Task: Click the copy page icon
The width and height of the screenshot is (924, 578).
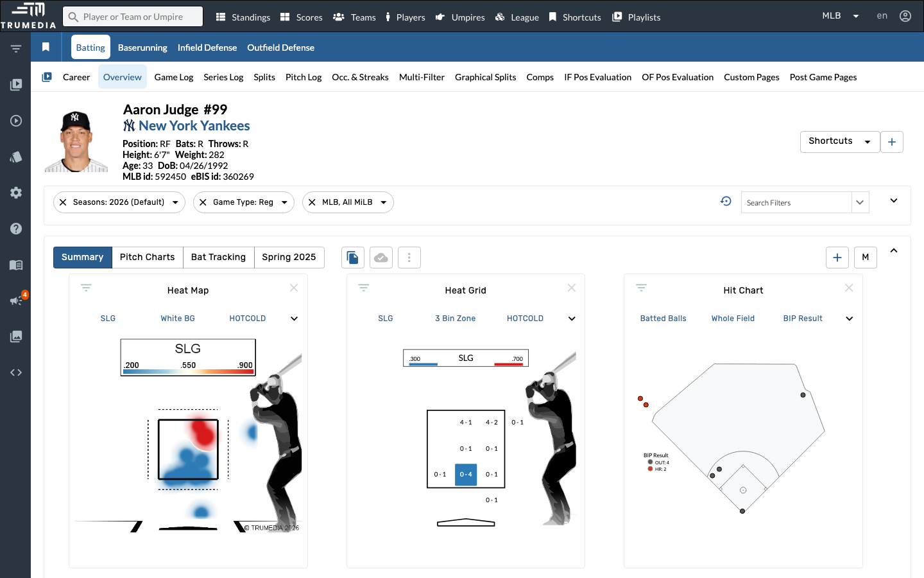Action: tap(352, 258)
